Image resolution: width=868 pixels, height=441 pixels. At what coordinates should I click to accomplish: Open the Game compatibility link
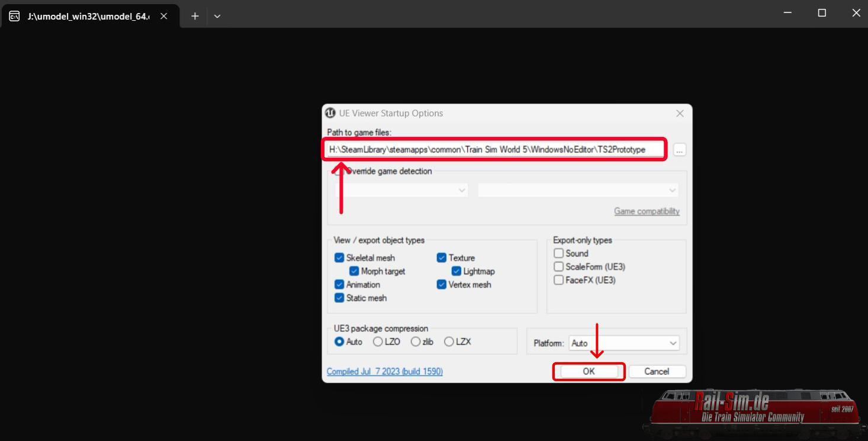click(647, 211)
